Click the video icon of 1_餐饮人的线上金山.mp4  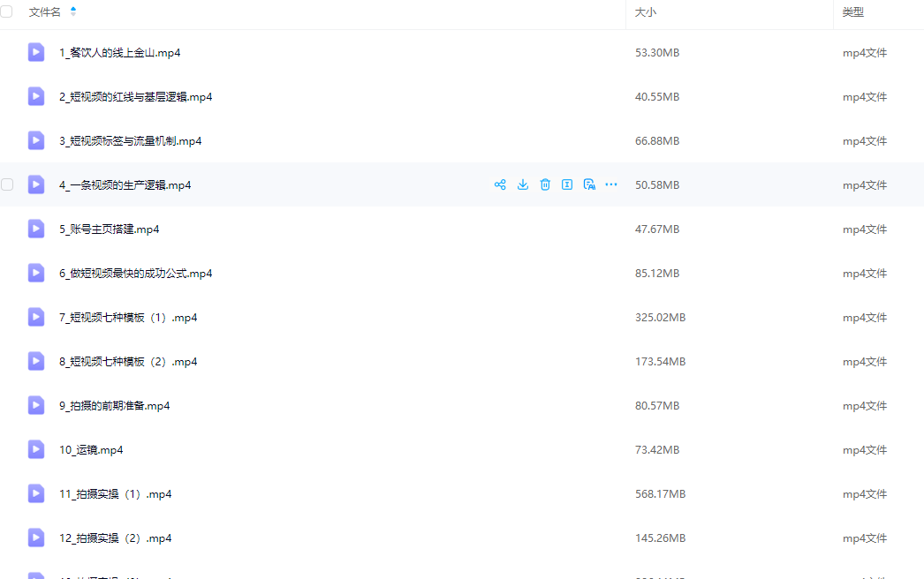(x=36, y=52)
